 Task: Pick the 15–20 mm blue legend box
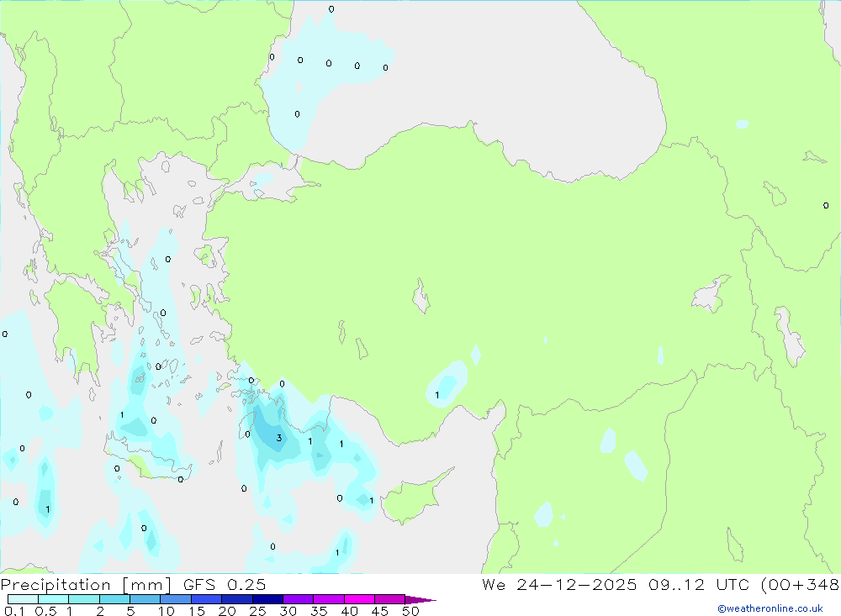pos(206,599)
